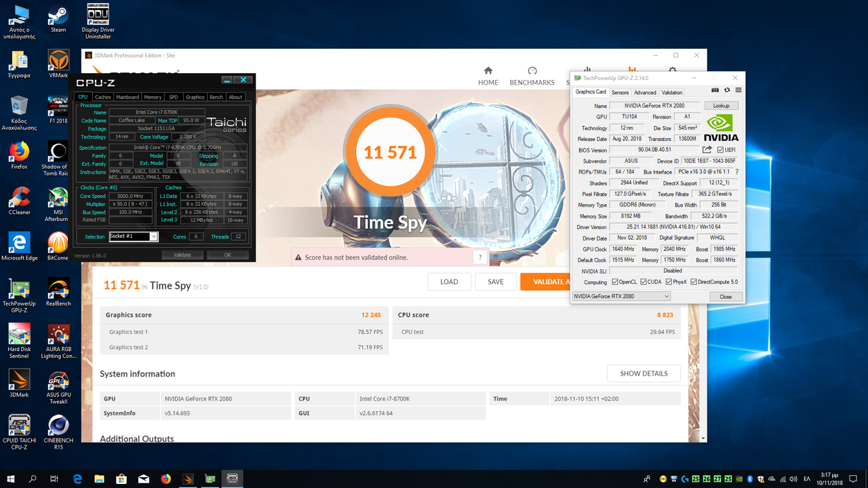
Task: Open Shadow of the Tomb Raider shortcut
Action: [x=58, y=159]
